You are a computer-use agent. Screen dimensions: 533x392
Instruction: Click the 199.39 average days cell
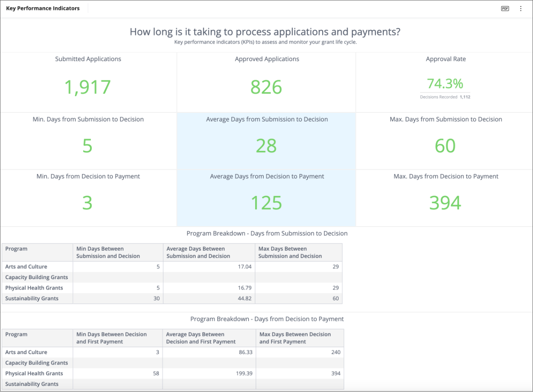[x=244, y=373]
